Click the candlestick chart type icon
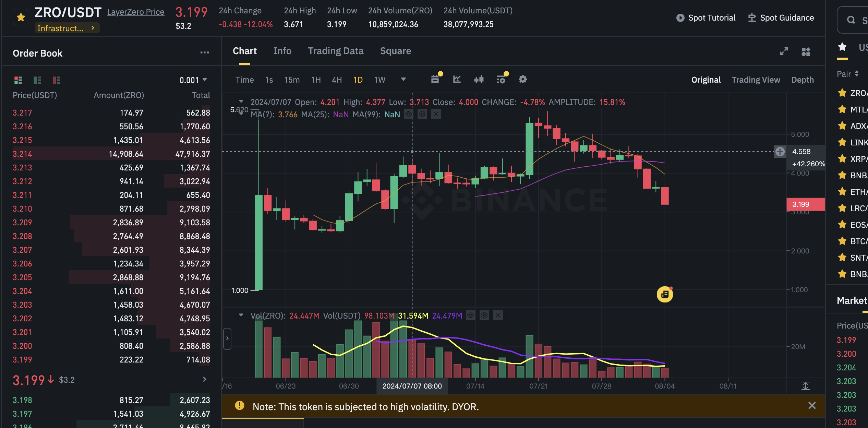 click(x=479, y=79)
